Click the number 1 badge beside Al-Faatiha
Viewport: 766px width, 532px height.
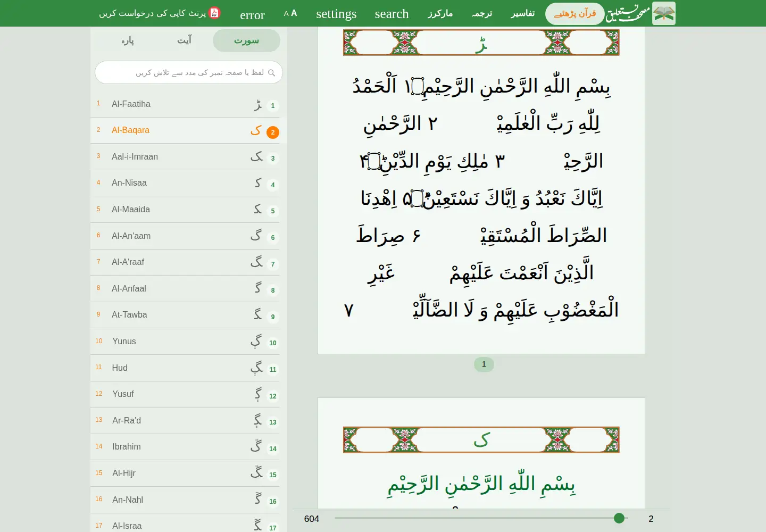(273, 106)
